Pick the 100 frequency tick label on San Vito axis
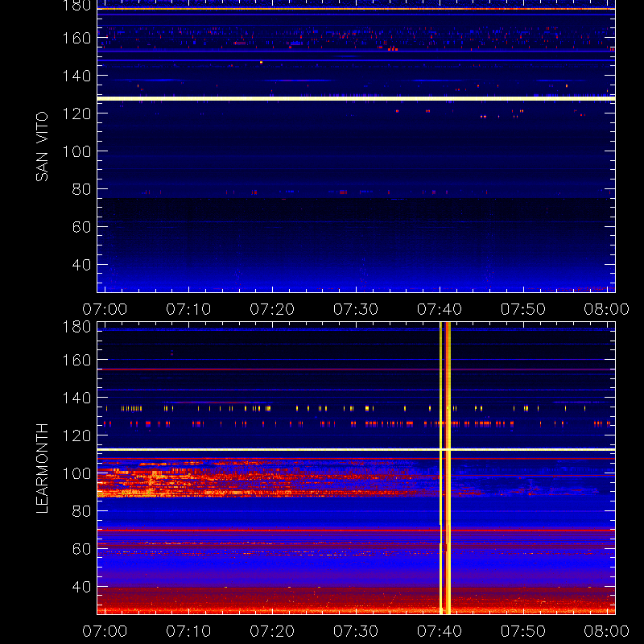The height and width of the screenshot is (644, 644). click(76, 151)
